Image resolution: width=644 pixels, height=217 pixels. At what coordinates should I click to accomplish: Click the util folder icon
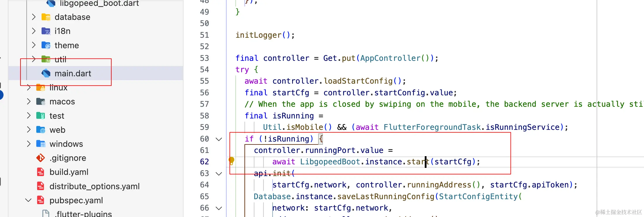click(46, 59)
